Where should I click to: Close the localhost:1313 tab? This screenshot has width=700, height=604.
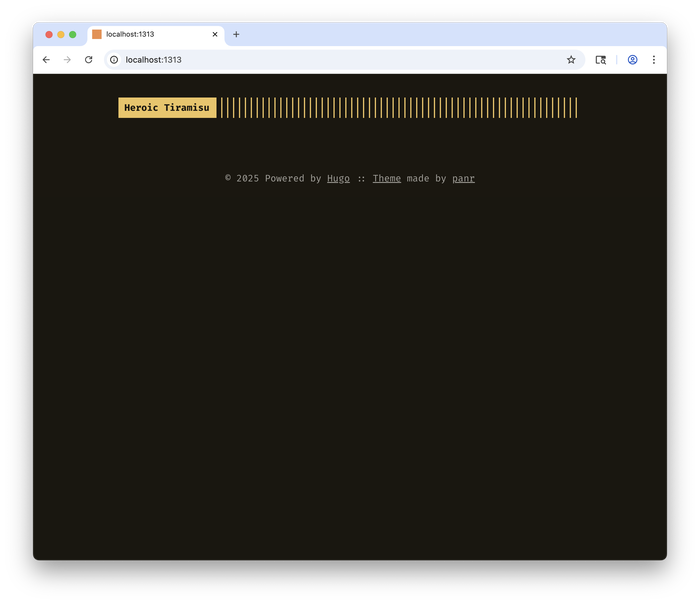pyautogui.click(x=215, y=34)
